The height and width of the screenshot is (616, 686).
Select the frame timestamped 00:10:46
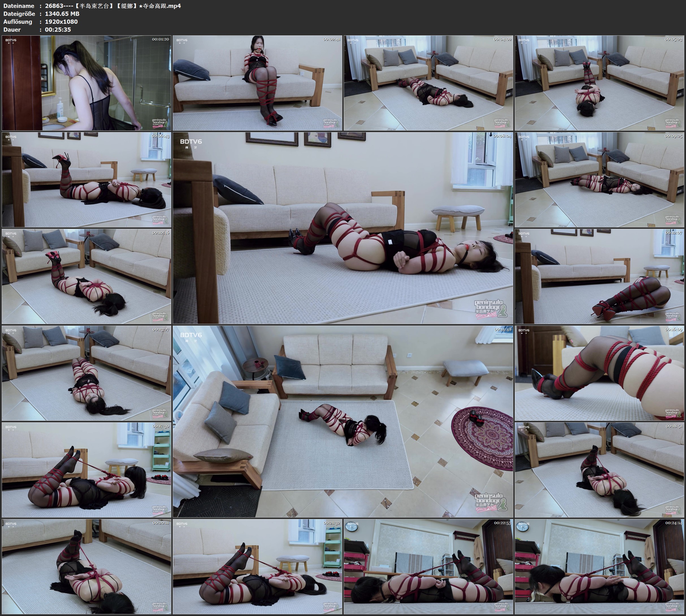(86, 276)
